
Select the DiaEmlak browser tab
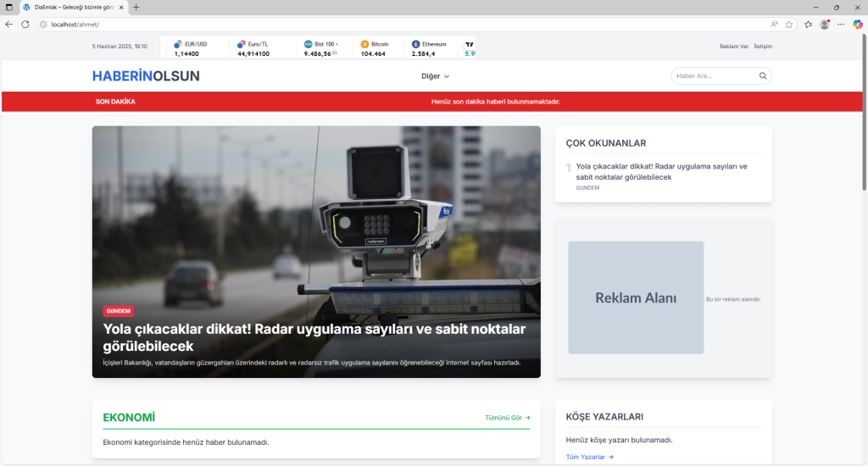pyautogui.click(x=73, y=7)
